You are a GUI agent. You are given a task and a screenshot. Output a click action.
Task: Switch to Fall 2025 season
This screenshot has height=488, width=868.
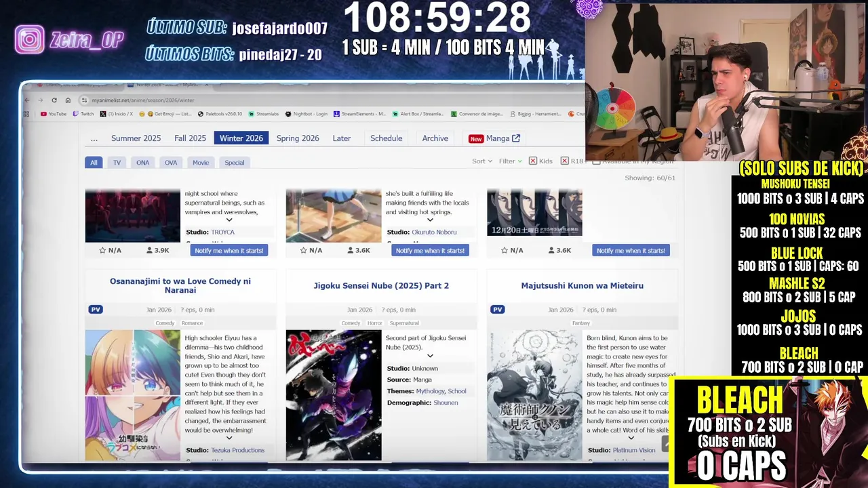[190, 138]
